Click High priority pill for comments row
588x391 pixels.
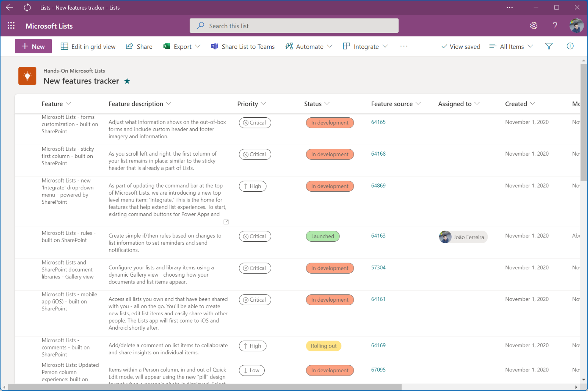pyautogui.click(x=252, y=346)
